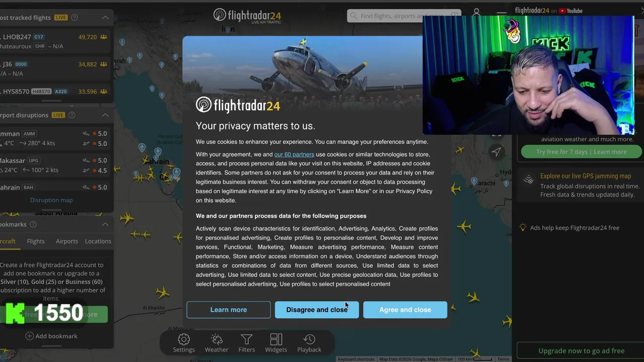Screen dimensions: 644x362
Task: Switch to the Locations bookmarks tab
Action: click(98, 241)
